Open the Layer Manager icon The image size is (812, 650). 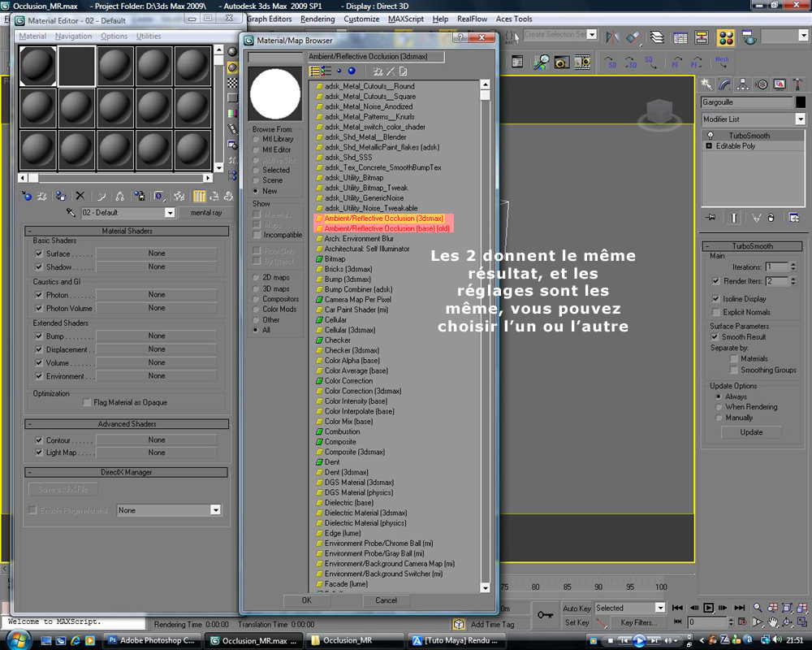tap(656, 37)
